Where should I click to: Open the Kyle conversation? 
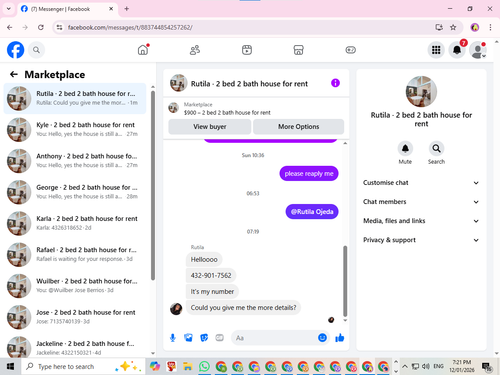pyautogui.click(x=75, y=129)
